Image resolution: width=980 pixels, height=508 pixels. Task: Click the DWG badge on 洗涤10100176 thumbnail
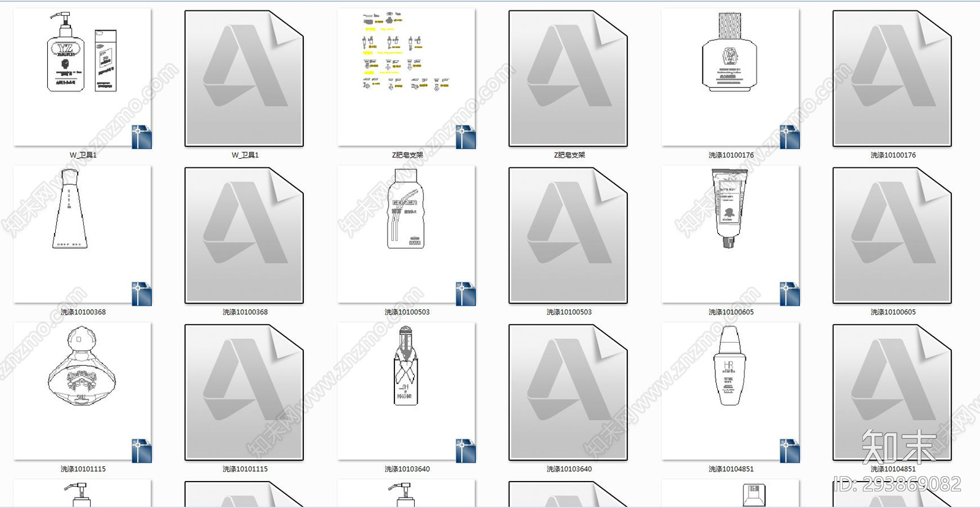click(x=790, y=137)
